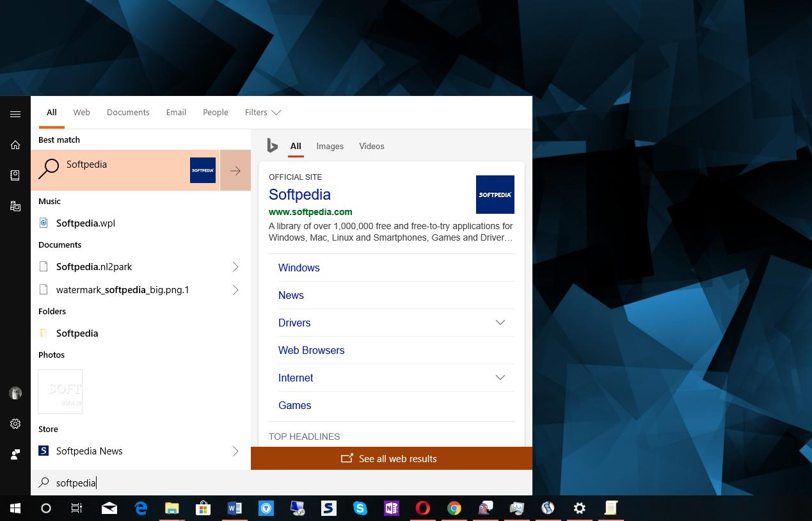Open the Web Browsers sublink
The width and height of the screenshot is (812, 521).
coord(312,350)
